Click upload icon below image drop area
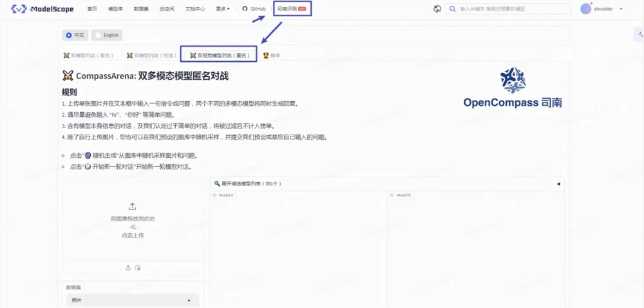Screen dimensions: 644x308 (128, 267)
